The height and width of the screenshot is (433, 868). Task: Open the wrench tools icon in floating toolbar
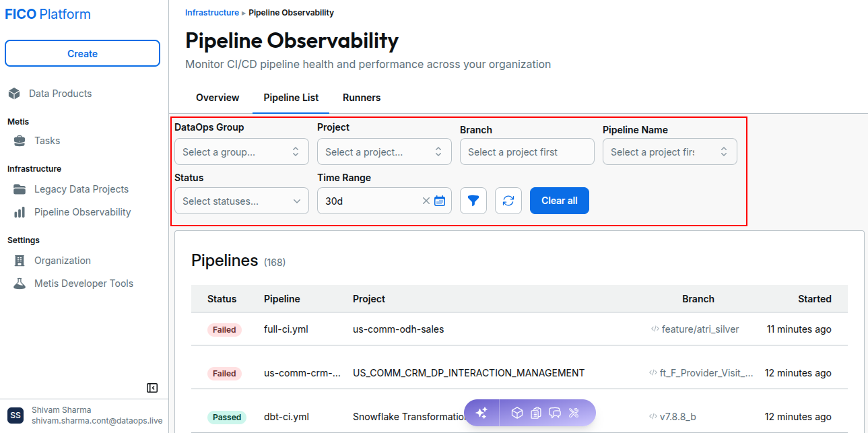pyautogui.click(x=574, y=413)
